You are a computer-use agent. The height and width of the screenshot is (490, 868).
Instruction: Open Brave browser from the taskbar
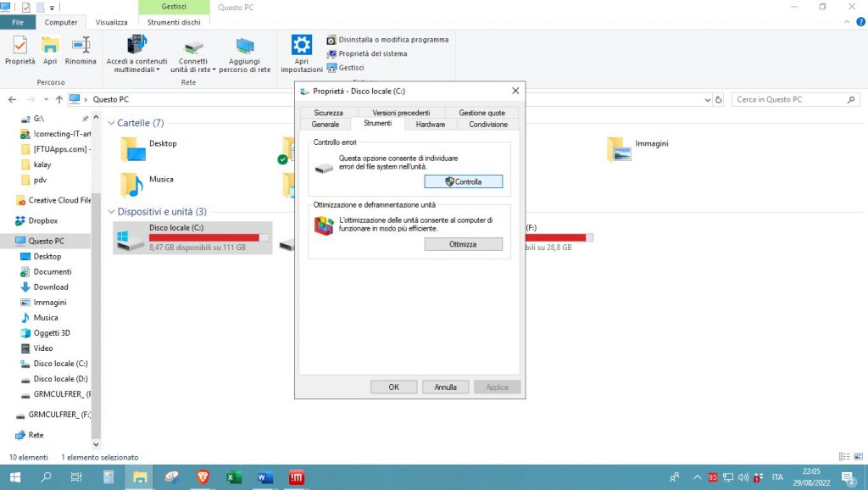(x=203, y=477)
